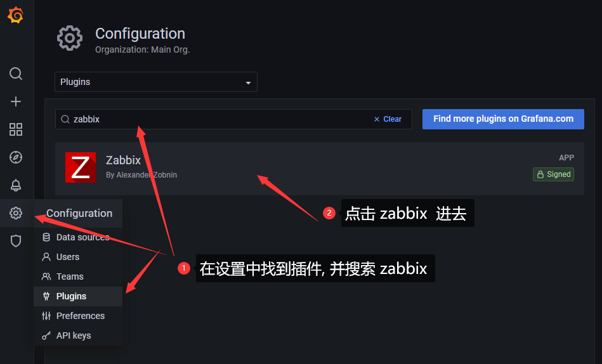Open the Server Admin shield icon
The width and height of the screenshot is (602, 364).
click(16, 241)
